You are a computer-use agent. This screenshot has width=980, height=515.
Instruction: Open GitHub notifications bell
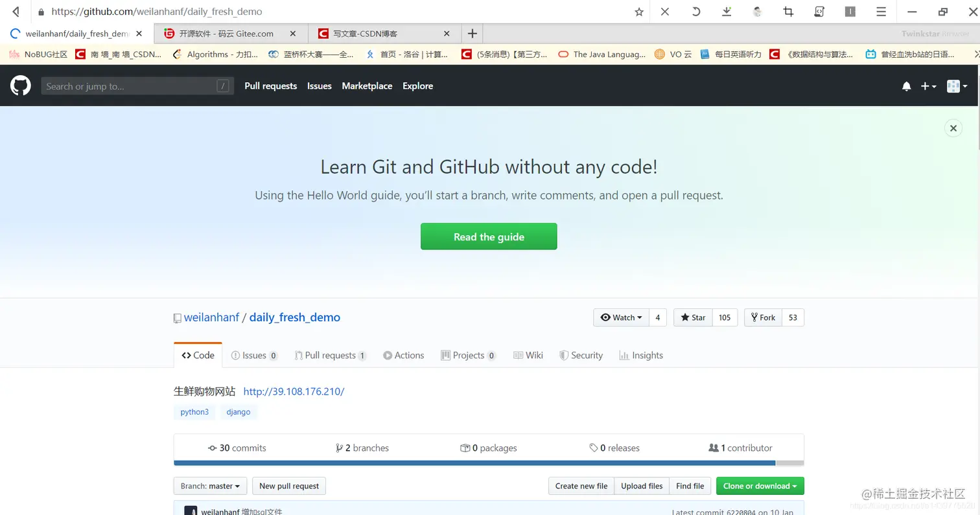point(906,86)
